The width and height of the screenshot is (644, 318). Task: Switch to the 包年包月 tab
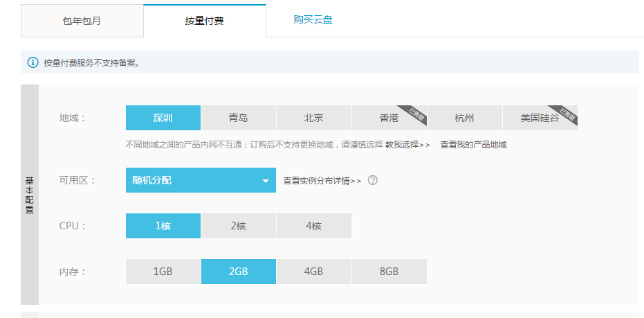[x=82, y=21]
